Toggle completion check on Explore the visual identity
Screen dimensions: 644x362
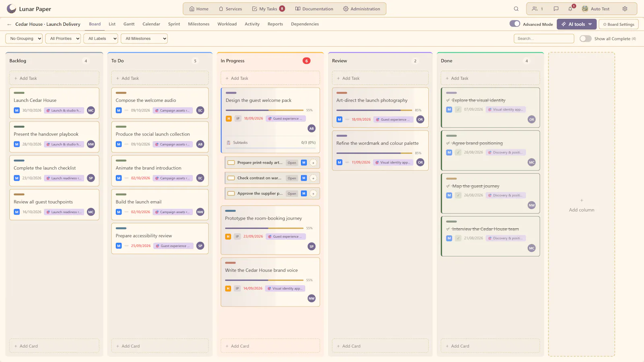[x=458, y=109]
